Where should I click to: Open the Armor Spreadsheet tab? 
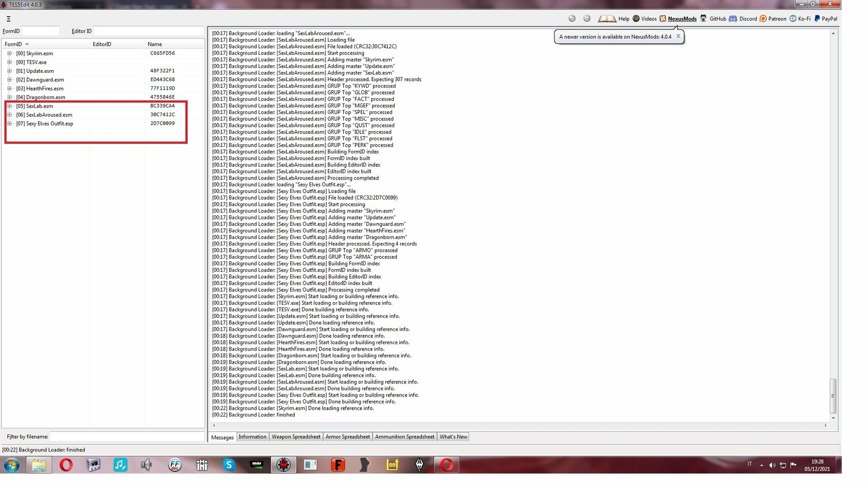pyautogui.click(x=348, y=437)
